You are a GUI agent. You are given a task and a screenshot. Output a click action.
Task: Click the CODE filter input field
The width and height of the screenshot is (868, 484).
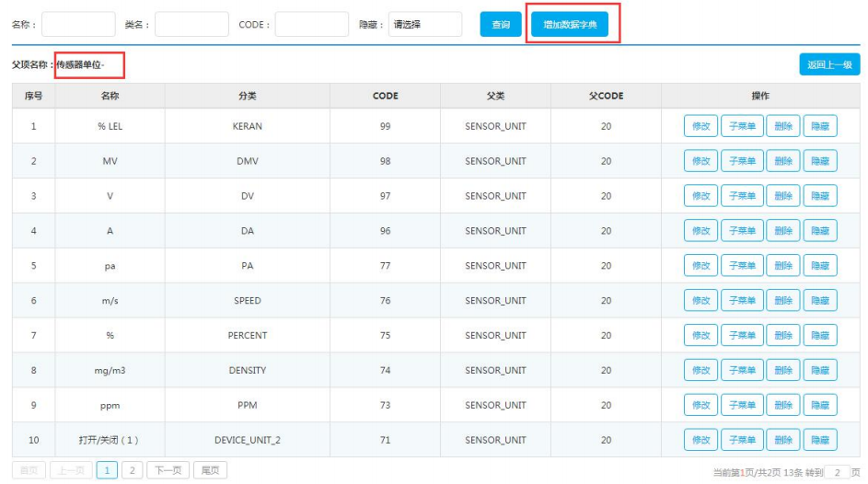311,25
